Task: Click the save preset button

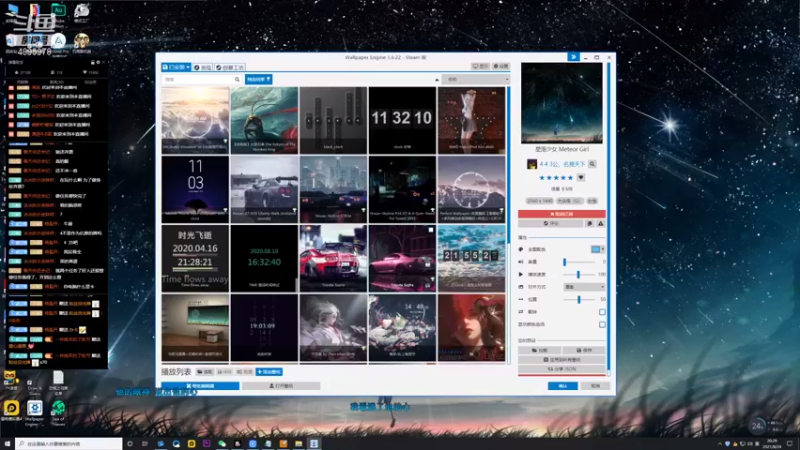Action: (584, 351)
